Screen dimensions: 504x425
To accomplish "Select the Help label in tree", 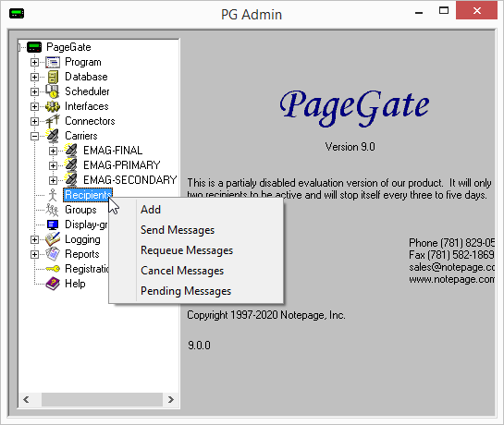I will (x=75, y=284).
